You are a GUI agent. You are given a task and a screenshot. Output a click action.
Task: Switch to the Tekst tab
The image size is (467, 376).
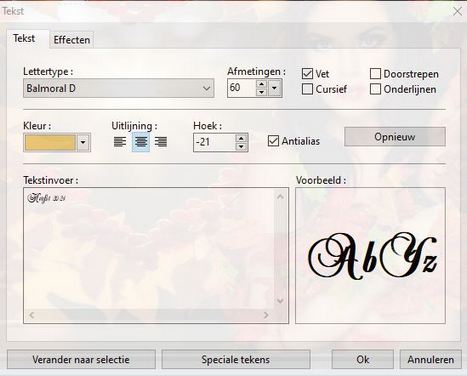coord(24,38)
